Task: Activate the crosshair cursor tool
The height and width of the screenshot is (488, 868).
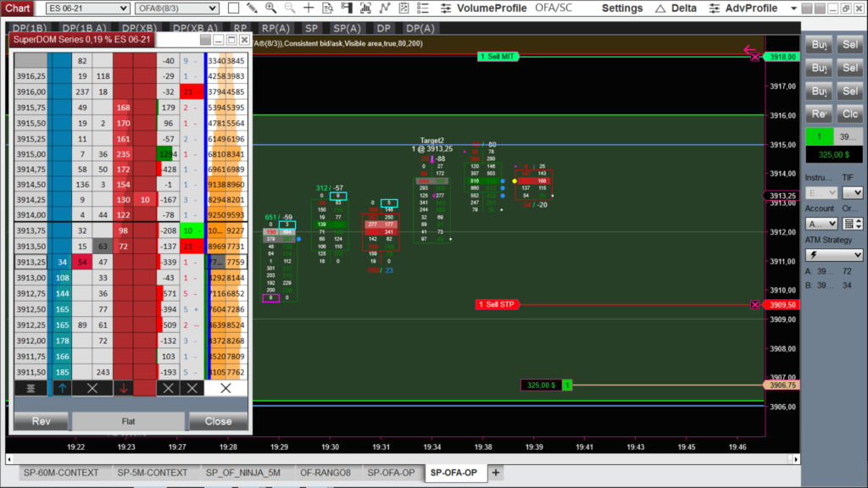Action: [309, 8]
